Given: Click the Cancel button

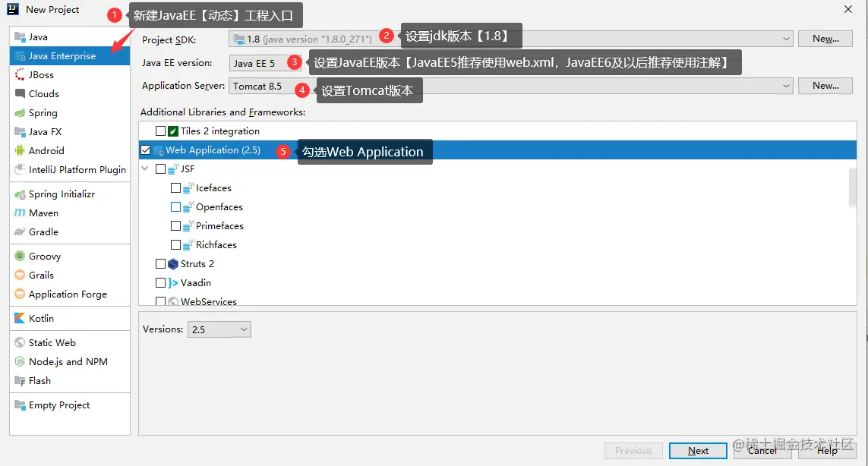Looking at the screenshot, I should pos(762,451).
